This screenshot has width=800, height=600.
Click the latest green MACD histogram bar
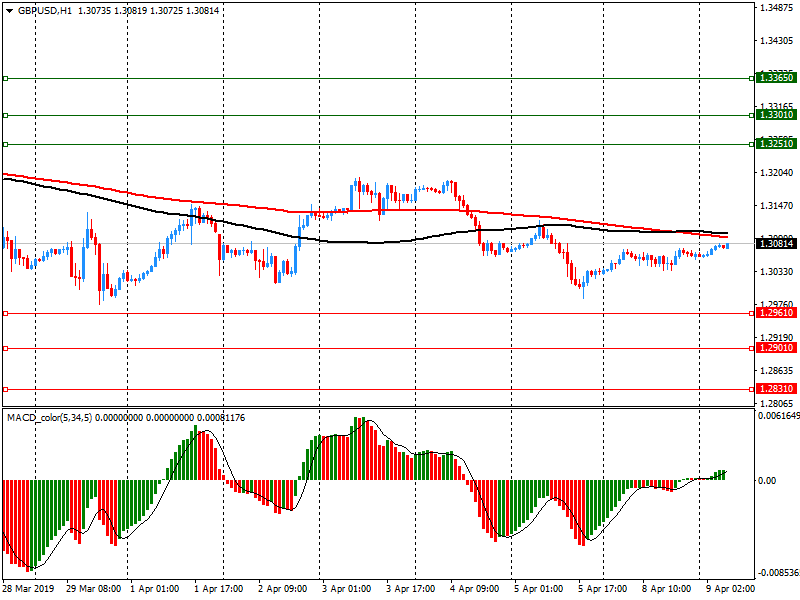click(x=723, y=475)
